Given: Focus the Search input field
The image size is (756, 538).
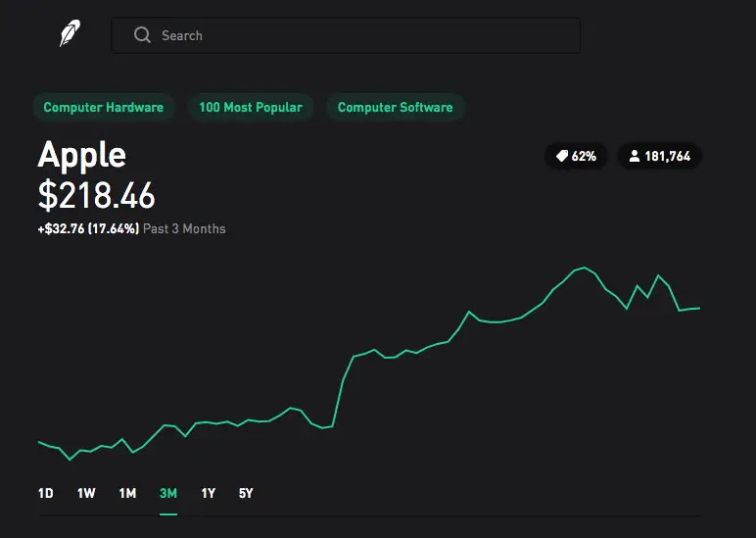Looking at the screenshot, I should [x=362, y=35].
